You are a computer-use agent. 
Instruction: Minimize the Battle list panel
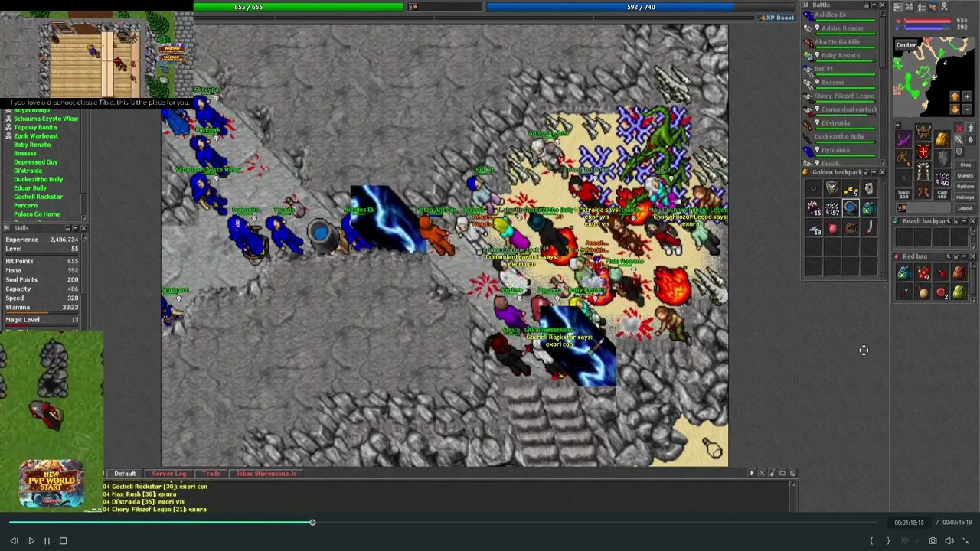click(x=874, y=5)
